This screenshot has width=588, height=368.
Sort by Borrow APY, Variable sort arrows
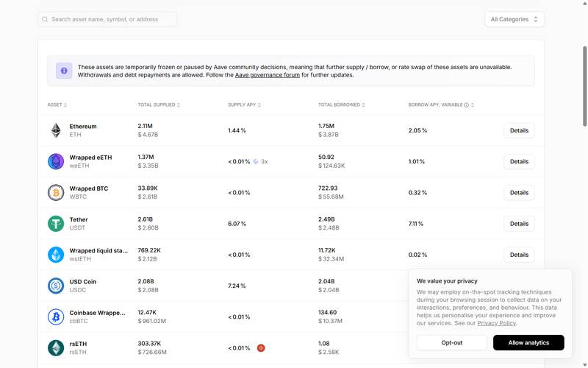pyautogui.click(x=473, y=105)
